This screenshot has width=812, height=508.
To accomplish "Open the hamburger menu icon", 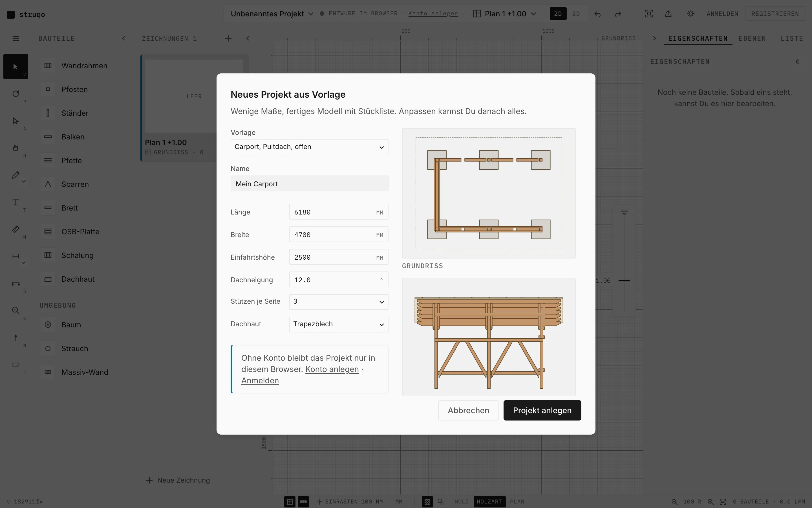I will [x=16, y=38].
